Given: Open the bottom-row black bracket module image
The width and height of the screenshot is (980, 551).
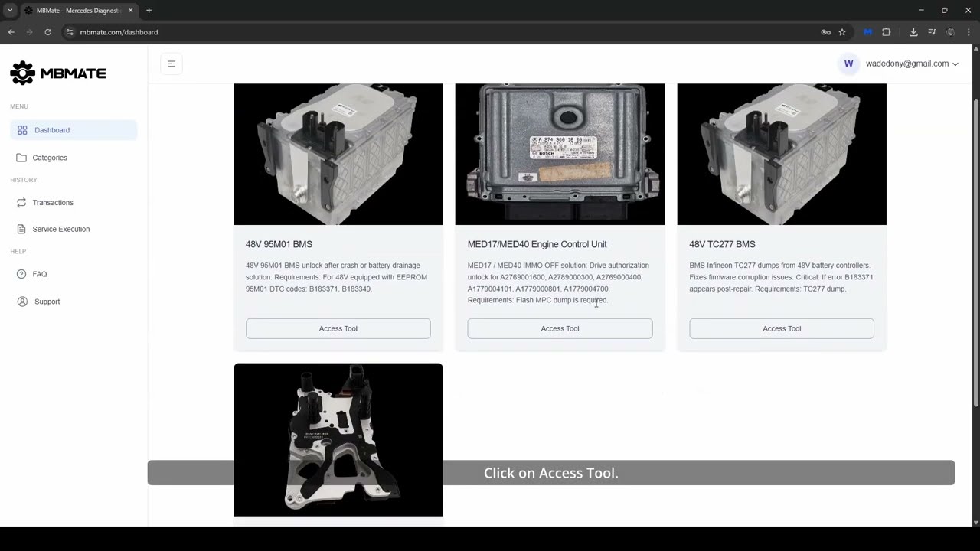Looking at the screenshot, I should tap(338, 440).
